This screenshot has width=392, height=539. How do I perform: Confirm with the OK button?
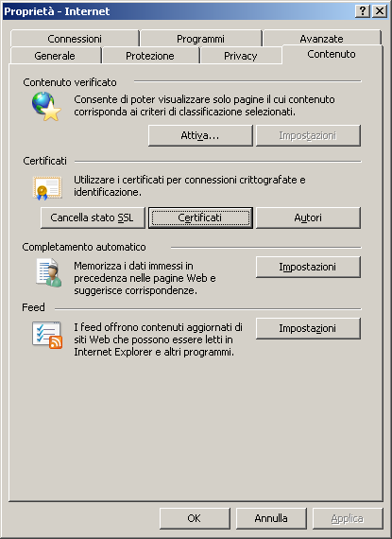[195, 518]
